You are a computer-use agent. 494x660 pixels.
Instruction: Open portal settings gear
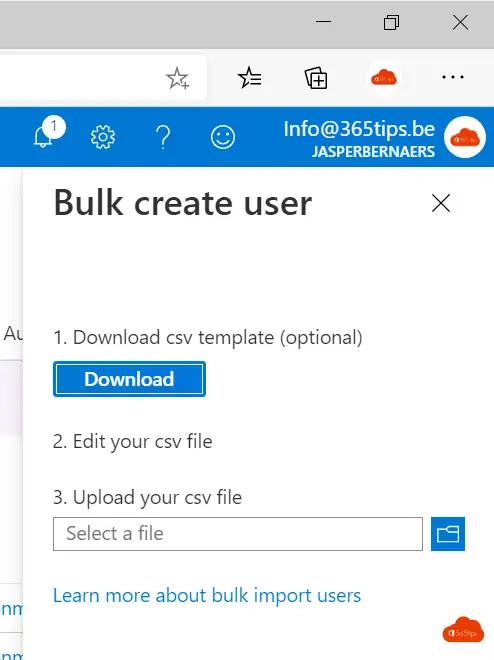(x=103, y=137)
